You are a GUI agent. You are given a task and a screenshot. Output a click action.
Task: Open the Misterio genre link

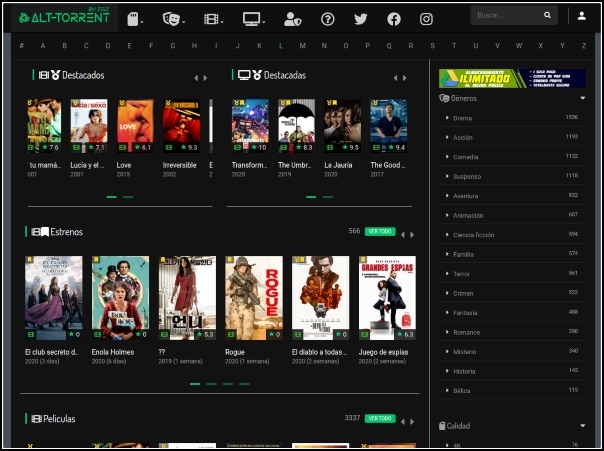pyautogui.click(x=465, y=352)
